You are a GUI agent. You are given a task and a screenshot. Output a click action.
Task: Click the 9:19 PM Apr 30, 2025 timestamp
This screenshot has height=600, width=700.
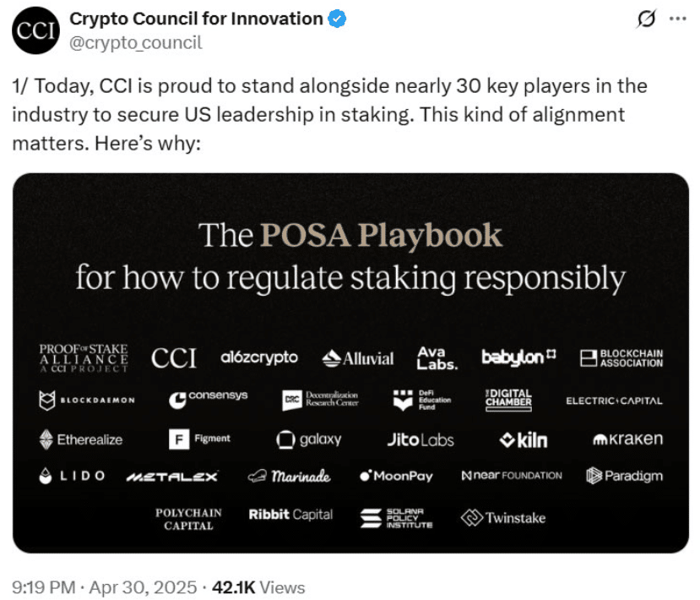coord(105,586)
